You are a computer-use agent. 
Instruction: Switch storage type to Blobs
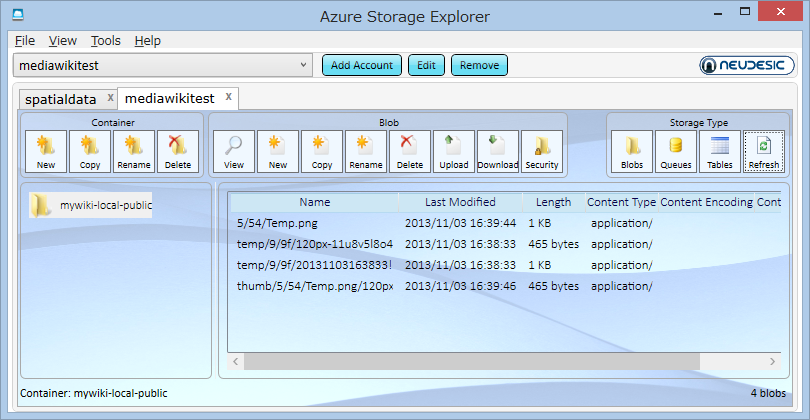pos(632,151)
